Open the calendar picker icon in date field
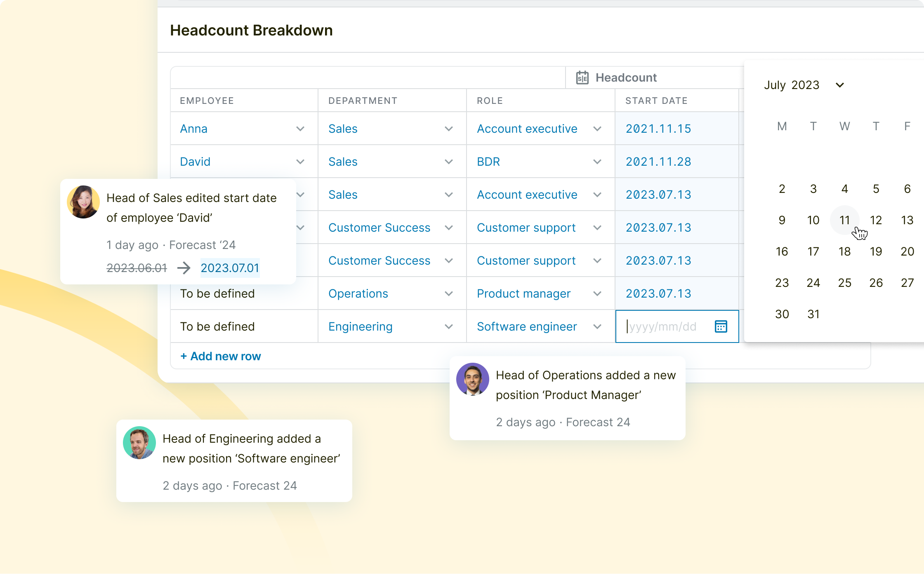924x582 pixels. [x=721, y=326]
